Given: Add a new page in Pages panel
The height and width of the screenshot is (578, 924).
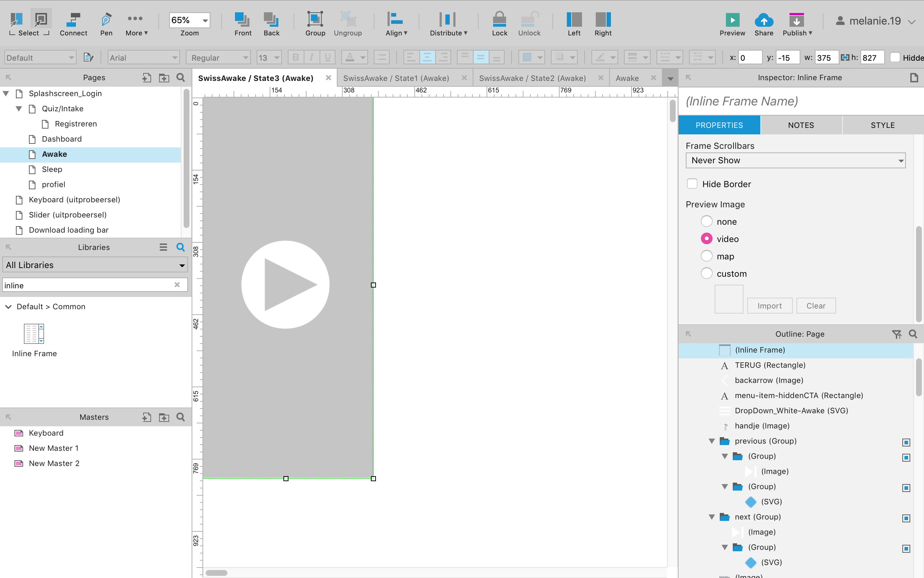Looking at the screenshot, I should [146, 78].
